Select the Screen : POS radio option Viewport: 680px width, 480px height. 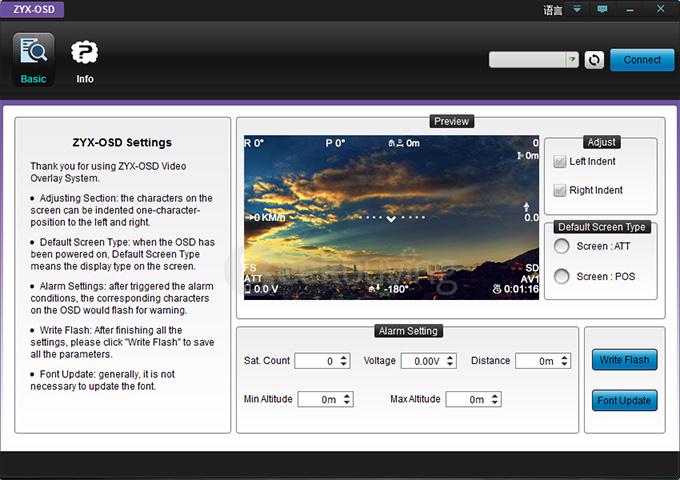pos(562,276)
